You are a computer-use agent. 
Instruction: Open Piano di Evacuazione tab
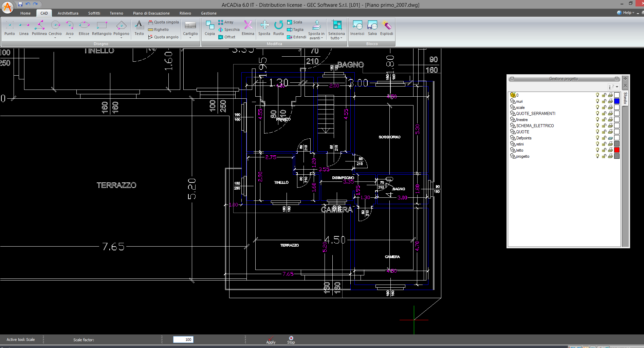(x=151, y=13)
